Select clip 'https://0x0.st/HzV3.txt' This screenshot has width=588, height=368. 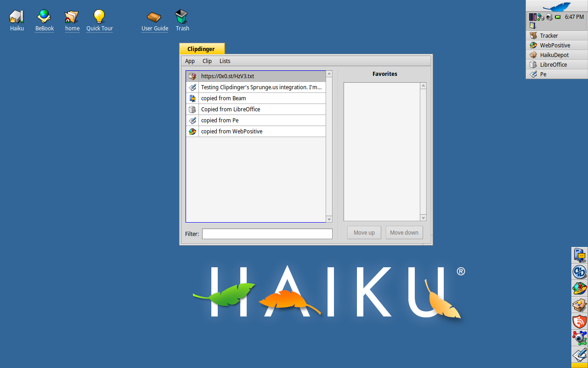coord(256,76)
